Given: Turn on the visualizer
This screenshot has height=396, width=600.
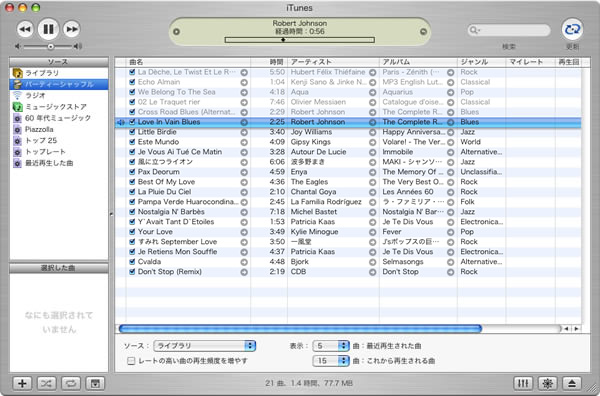Looking at the screenshot, I should pos(548,383).
